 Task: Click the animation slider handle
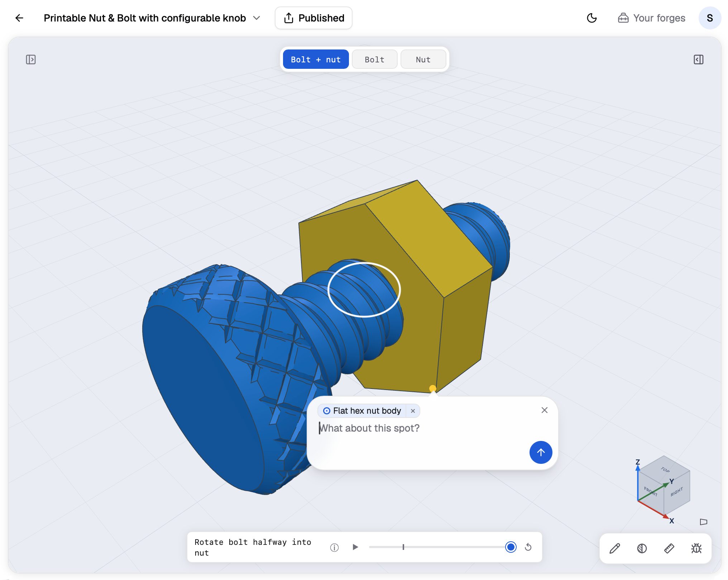pyautogui.click(x=511, y=547)
